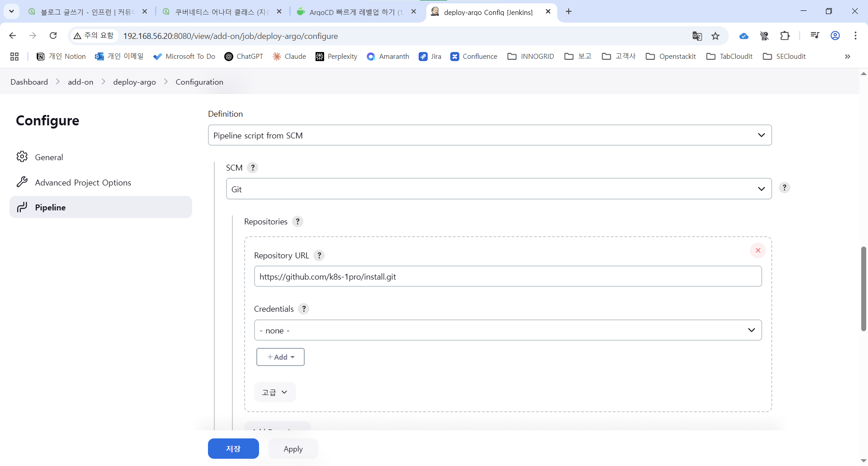Select Advanced Project Options in sidebar

pyautogui.click(x=83, y=182)
